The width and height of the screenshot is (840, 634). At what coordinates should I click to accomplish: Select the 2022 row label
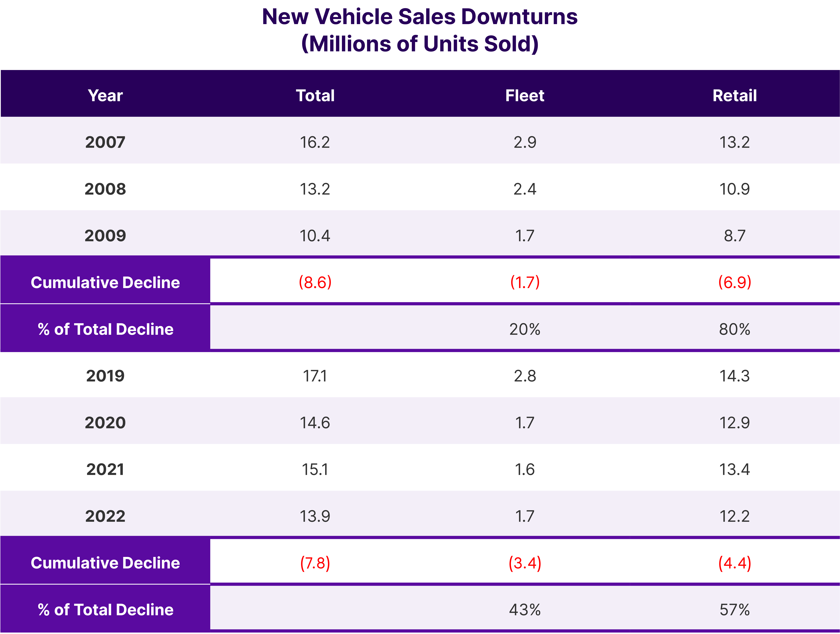[105, 516]
